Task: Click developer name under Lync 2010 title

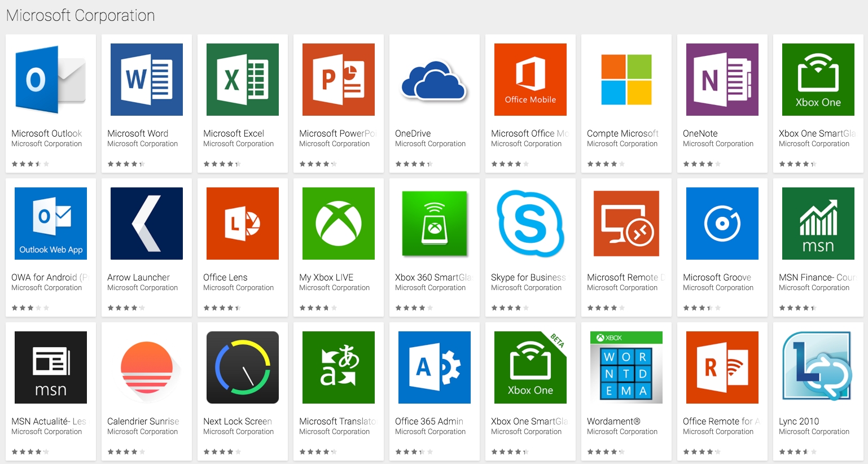Action: click(x=814, y=432)
